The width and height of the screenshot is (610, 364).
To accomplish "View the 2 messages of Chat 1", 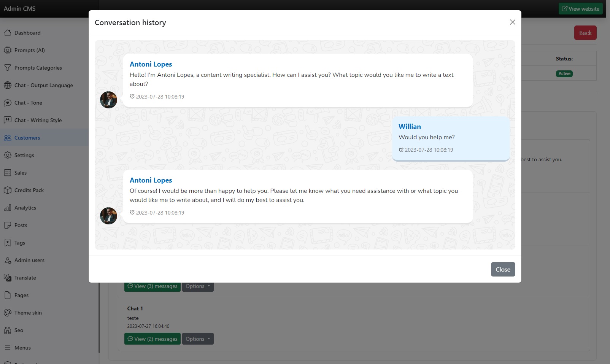I will coord(152,339).
